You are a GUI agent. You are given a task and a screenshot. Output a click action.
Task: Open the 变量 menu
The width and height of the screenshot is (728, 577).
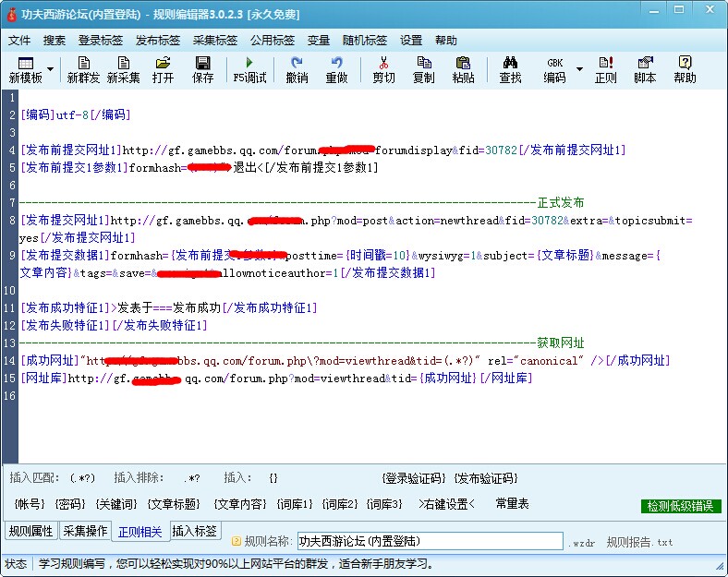tap(319, 41)
